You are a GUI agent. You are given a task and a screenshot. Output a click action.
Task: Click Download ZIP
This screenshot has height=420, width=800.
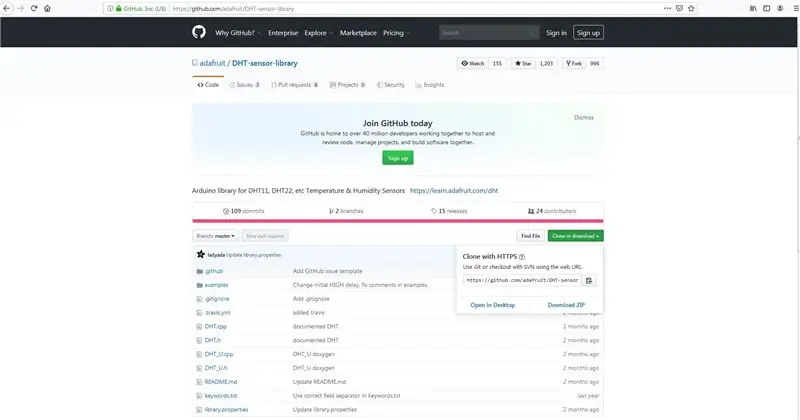[x=566, y=305]
